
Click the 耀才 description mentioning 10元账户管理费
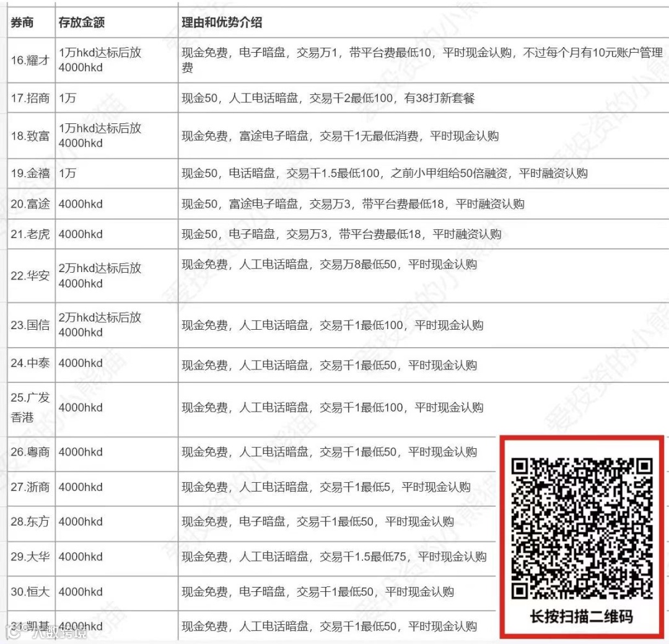(422, 60)
